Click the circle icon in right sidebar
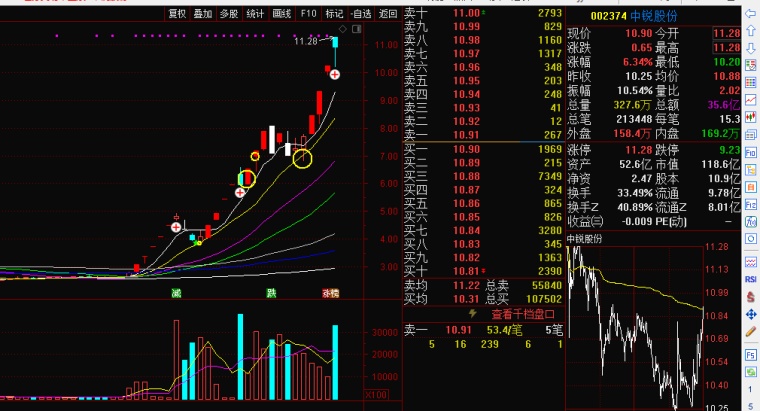760x411 pixels. pos(750,239)
